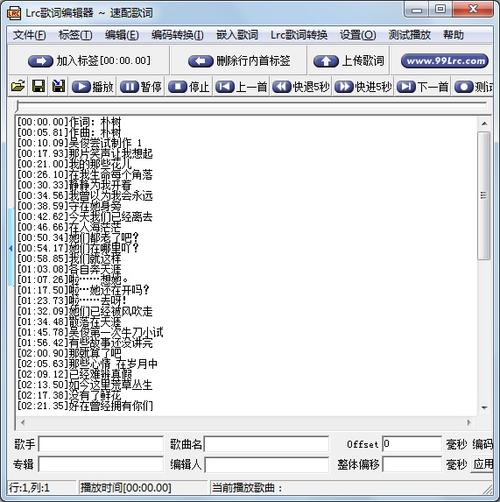Click the vertical scrollbar thumb in lyrics area
The height and width of the screenshot is (502, 500).
[484, 195]
